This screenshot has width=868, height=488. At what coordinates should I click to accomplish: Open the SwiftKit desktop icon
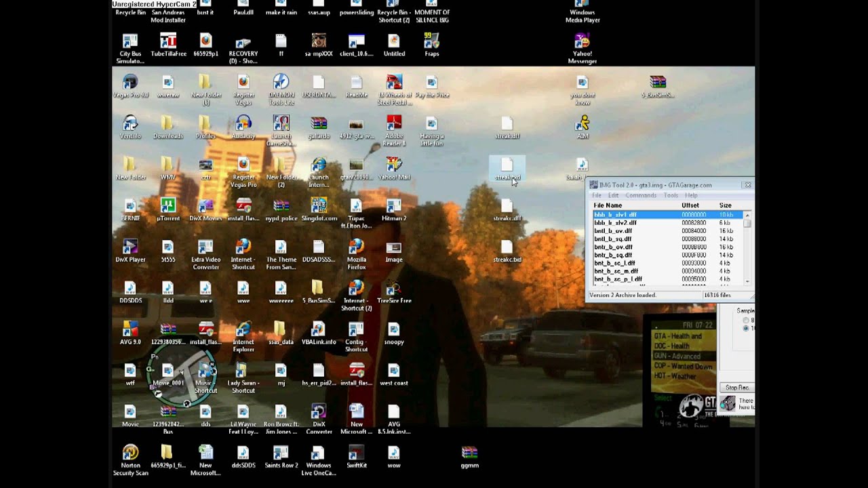[x=356, y=457]
